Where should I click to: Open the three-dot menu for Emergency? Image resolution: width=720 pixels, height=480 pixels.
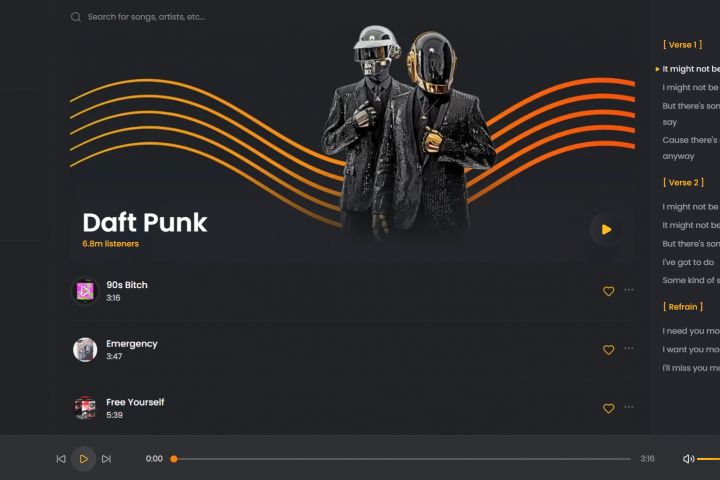(629, 348)
